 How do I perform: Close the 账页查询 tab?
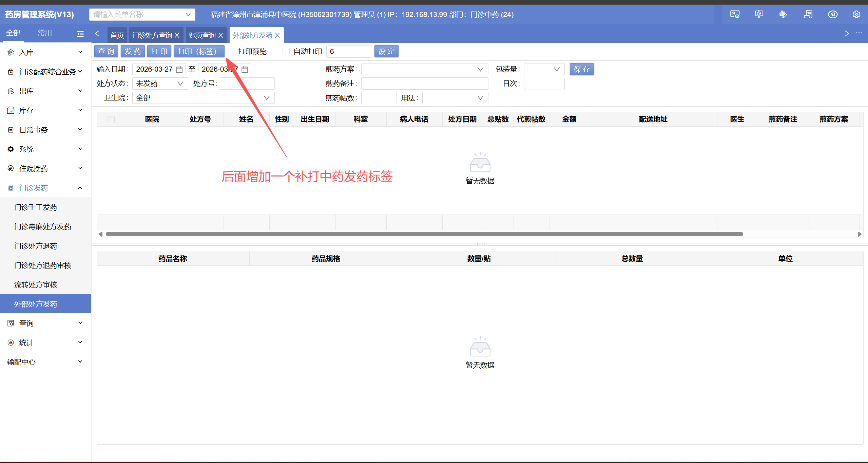(221, 35)
